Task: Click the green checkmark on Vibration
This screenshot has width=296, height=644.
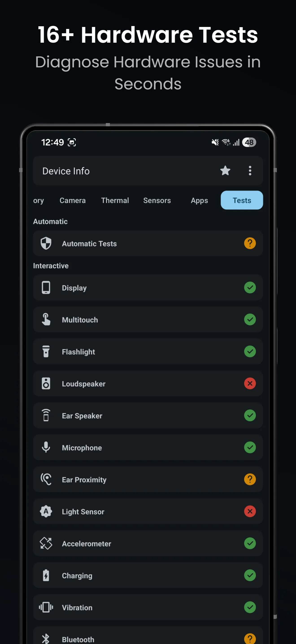Action: coord(250,607)
